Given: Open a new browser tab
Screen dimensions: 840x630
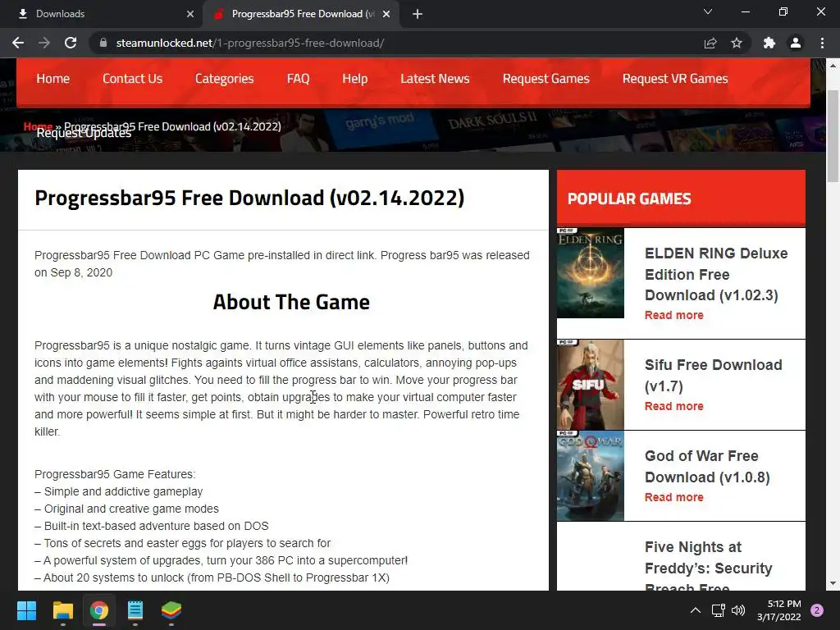Looking at the screenshot, I should [418, 14].
